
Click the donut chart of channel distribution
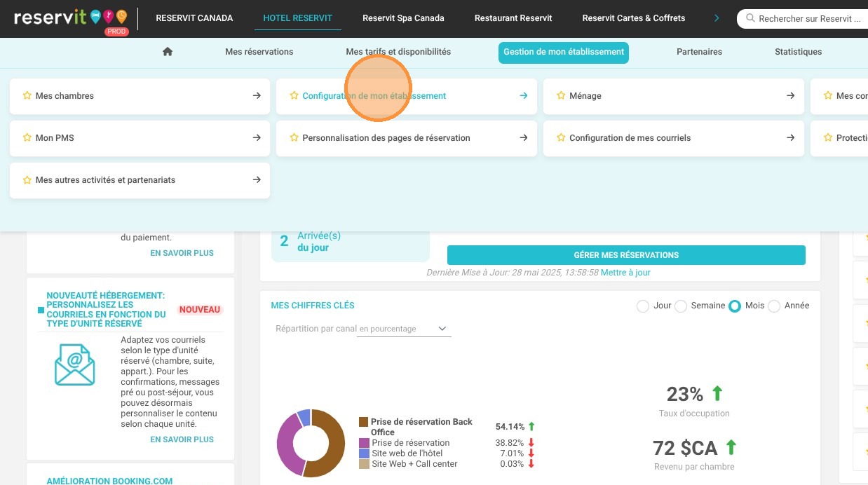[x=311, y=444]
